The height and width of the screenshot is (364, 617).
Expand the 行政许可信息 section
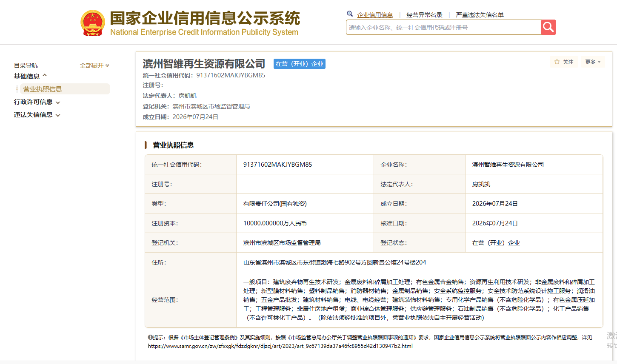click(37, 102)
